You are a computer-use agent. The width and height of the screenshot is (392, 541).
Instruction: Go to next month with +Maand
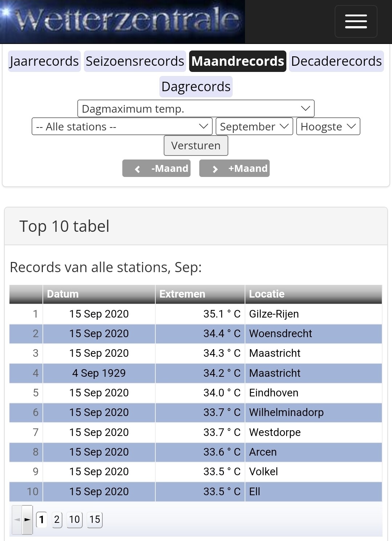234,168
